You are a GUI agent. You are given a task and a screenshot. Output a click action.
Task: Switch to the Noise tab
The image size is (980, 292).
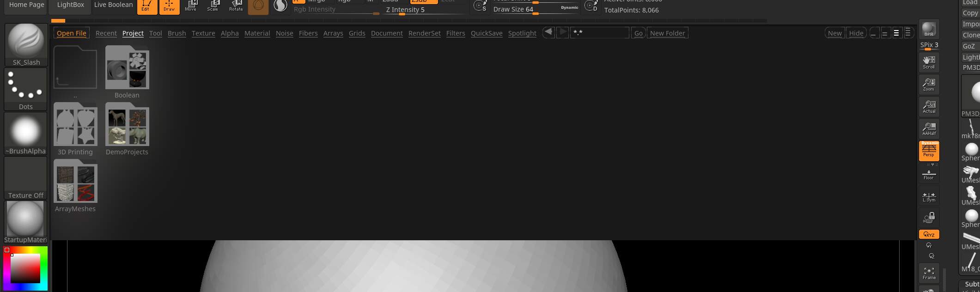coord(285,33)
